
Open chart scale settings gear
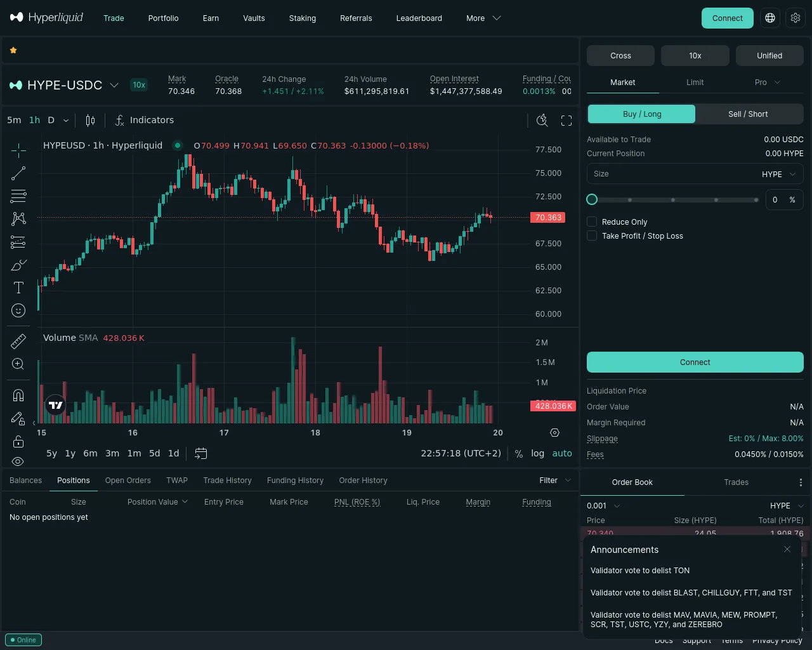(555, 433)
